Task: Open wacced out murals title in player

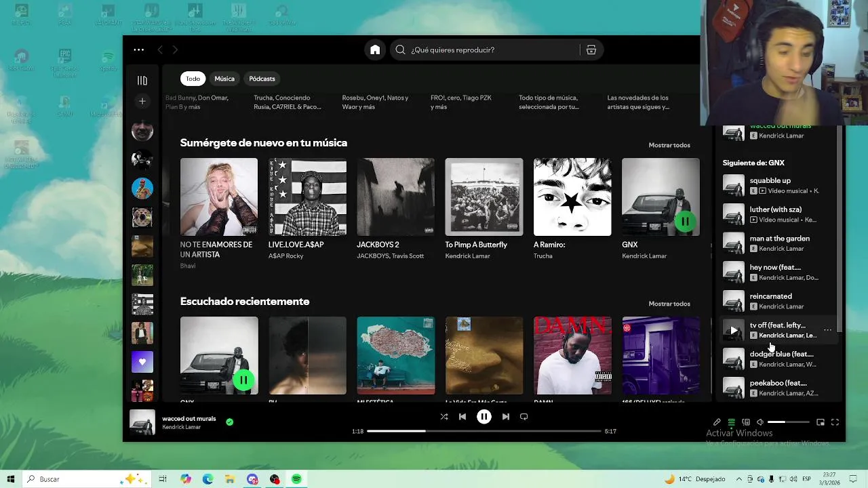Action: [189, 418]
